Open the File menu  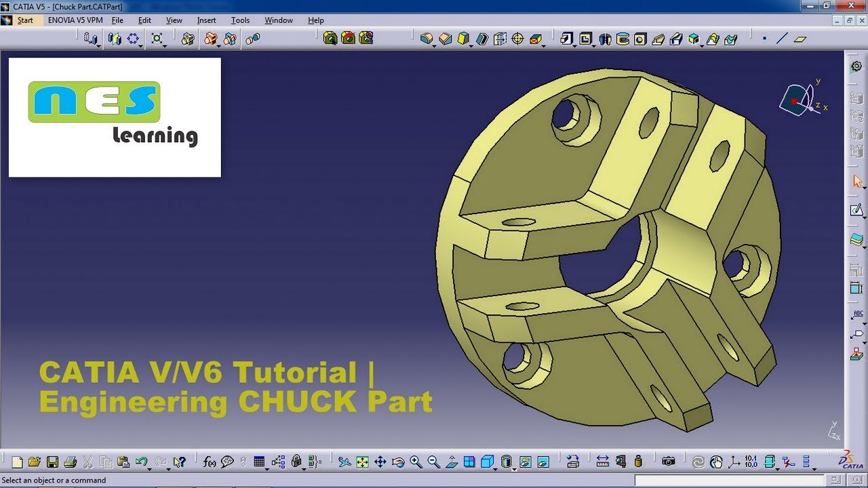coord(117,20)
